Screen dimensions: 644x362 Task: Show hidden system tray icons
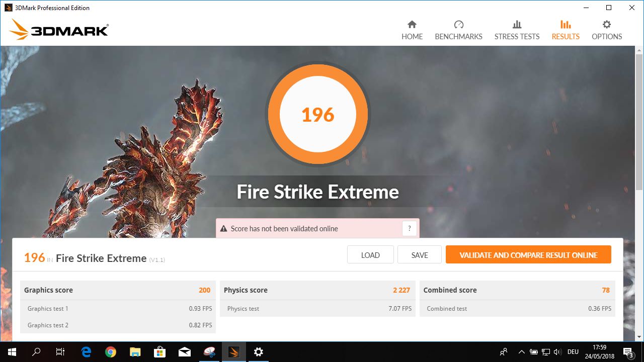(522, 352)
